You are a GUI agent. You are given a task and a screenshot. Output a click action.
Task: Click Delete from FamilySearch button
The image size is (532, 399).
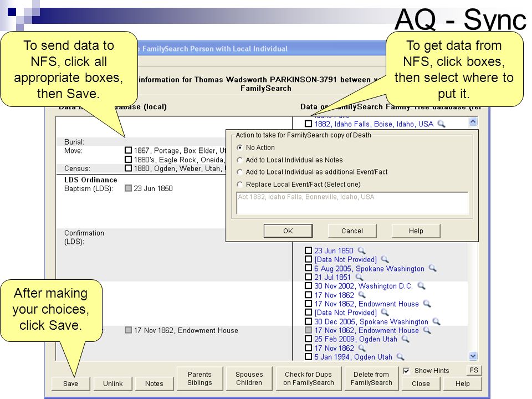pyautogui.click(x=371, y=378)
